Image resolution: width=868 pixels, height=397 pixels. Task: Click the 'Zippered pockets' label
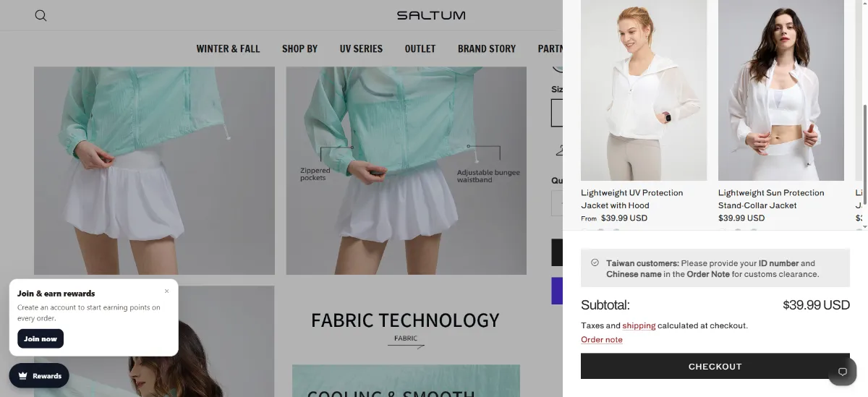click(x=315, y=174)
